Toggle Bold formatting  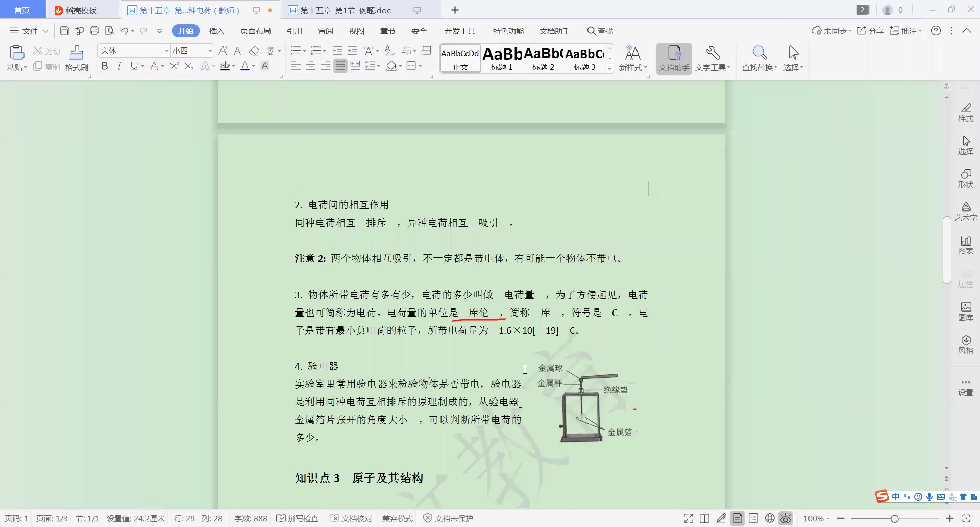(x=105, y=66)
